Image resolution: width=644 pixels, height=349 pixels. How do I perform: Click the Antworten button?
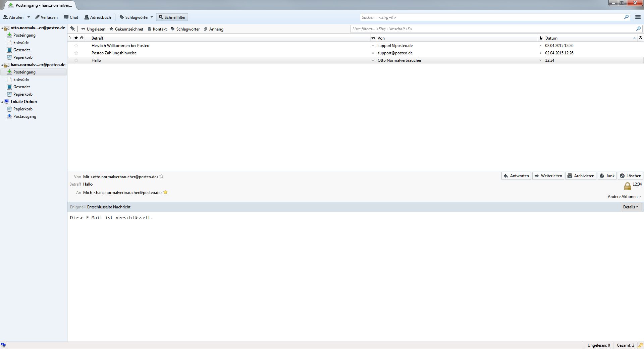coord(516,176)
